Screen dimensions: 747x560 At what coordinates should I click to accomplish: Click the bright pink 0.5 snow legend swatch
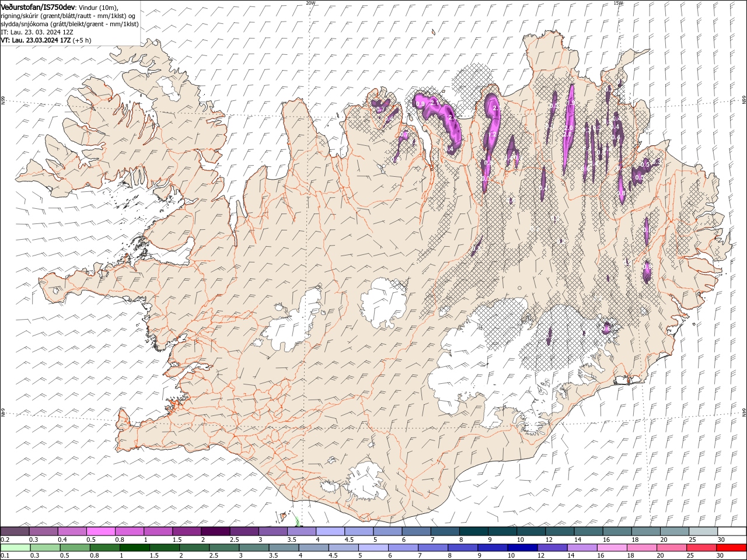pyautogui.click(x=100, y=531)
